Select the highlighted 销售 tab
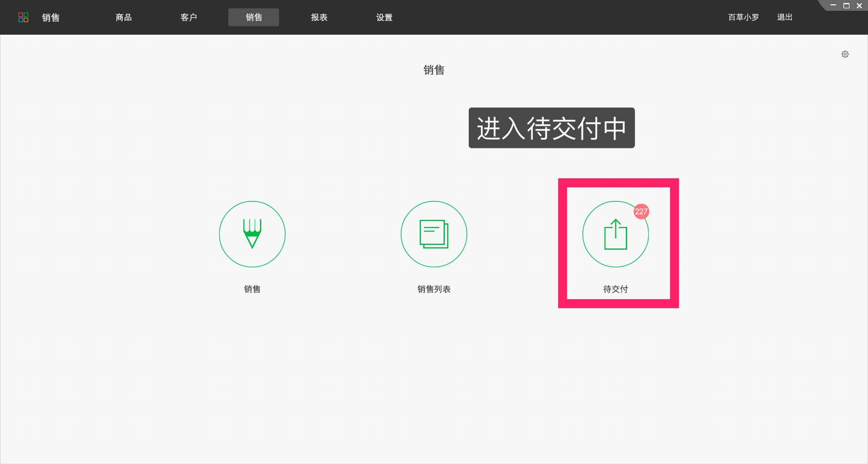 tap(253, 17)
